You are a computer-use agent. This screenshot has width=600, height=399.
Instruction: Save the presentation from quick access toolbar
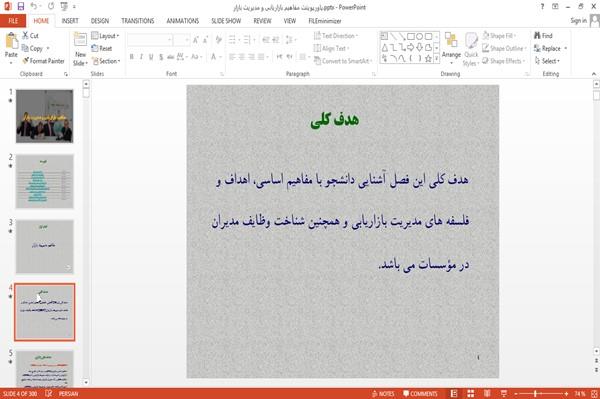coord(21,7)
